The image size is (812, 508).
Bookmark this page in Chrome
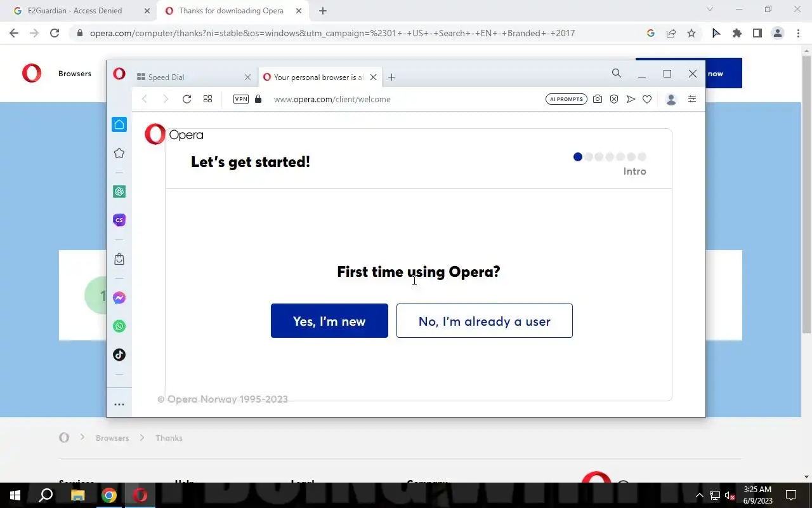pos(691,33)
